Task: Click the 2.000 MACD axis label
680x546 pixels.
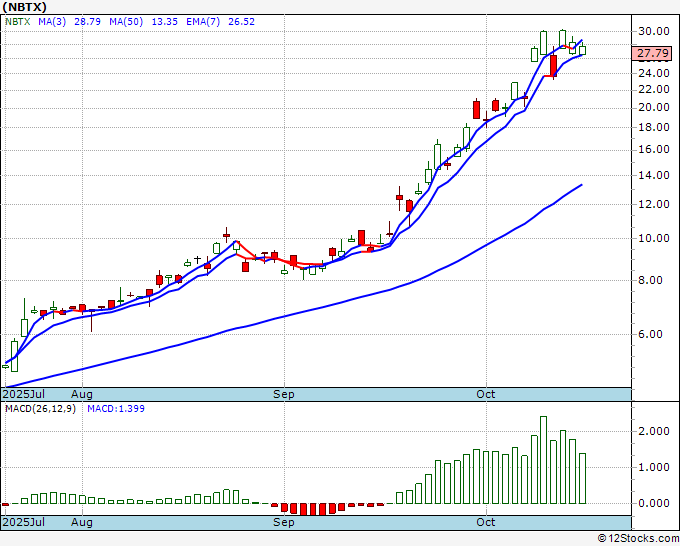Action: point(655,431)
